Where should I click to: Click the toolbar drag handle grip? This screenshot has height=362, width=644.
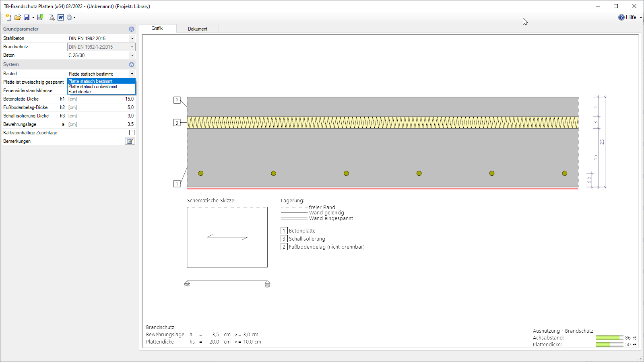[2, 17]
